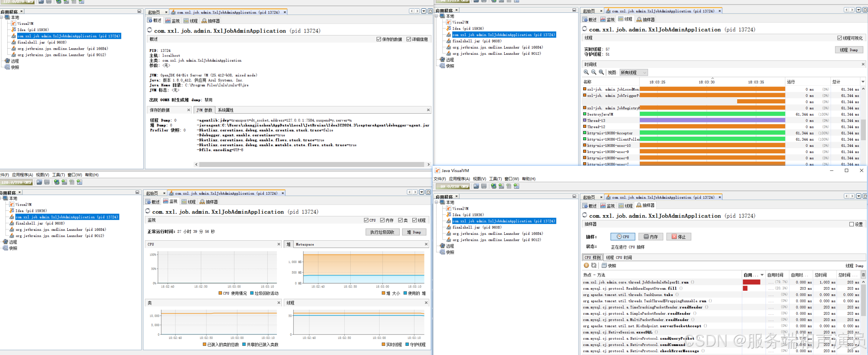Close the 类 classes chart panel
Screen dimensions: 868x355
click(x=279, y=303)
